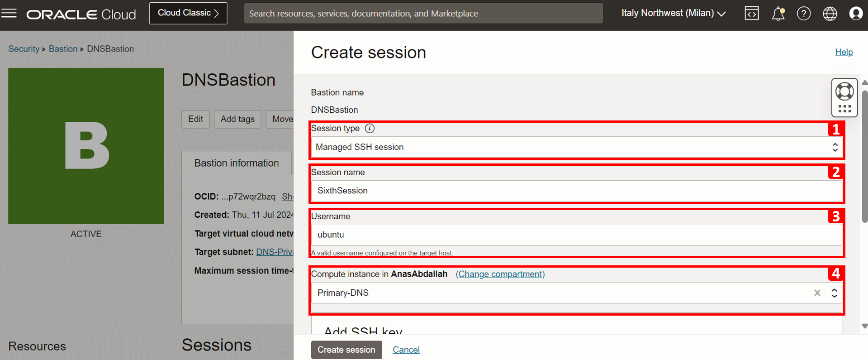
Task: Click the Session name input field
Action: pyautogui.click(x=577, y=191)
